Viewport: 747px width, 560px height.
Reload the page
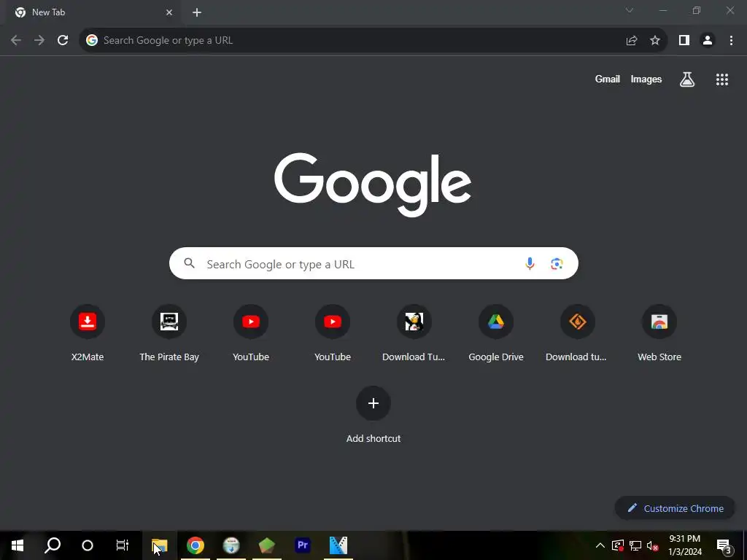(x=63, y=41)
